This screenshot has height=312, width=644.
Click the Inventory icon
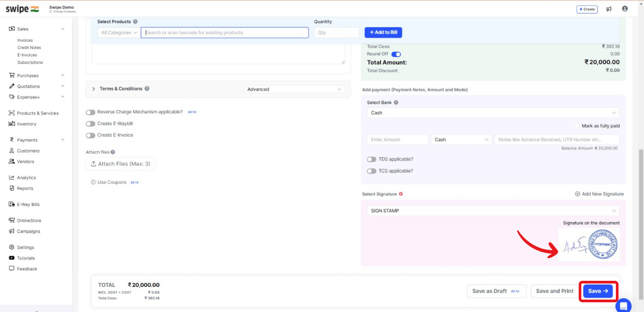click(12, 124)
